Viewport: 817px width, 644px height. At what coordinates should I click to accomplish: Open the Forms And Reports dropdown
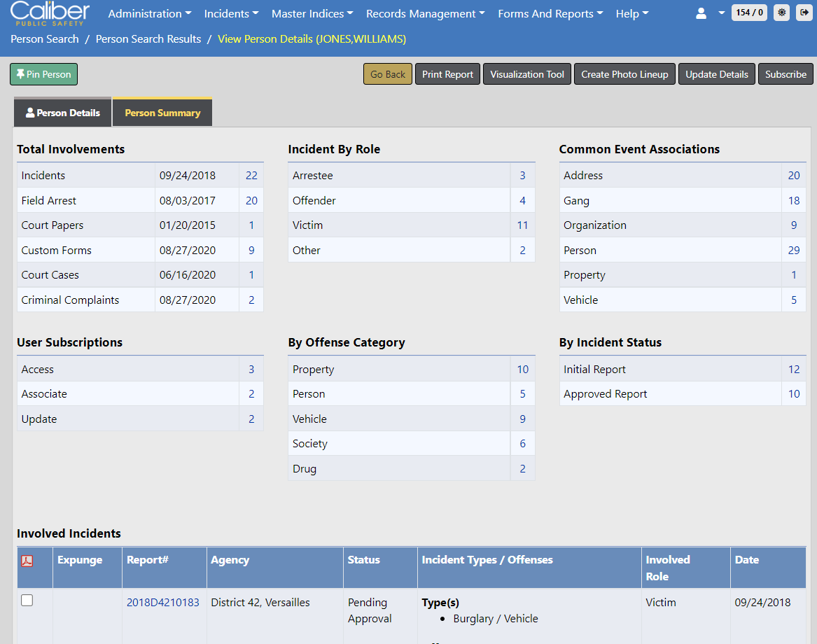pos(550,14)
